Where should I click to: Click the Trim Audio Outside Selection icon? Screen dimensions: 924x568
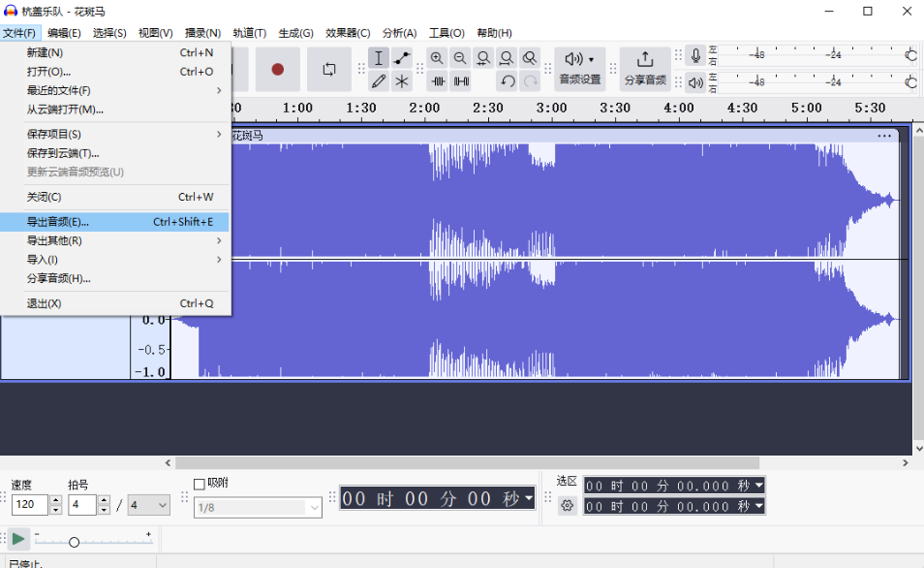coord(437,81)
